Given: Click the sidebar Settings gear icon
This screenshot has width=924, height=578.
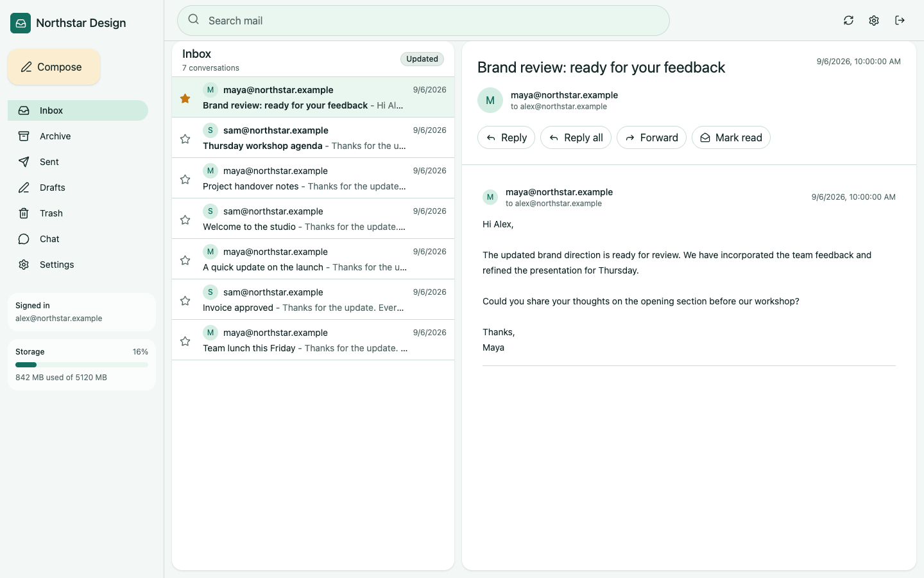Looking at the screenshot, I should pos(24,265).
